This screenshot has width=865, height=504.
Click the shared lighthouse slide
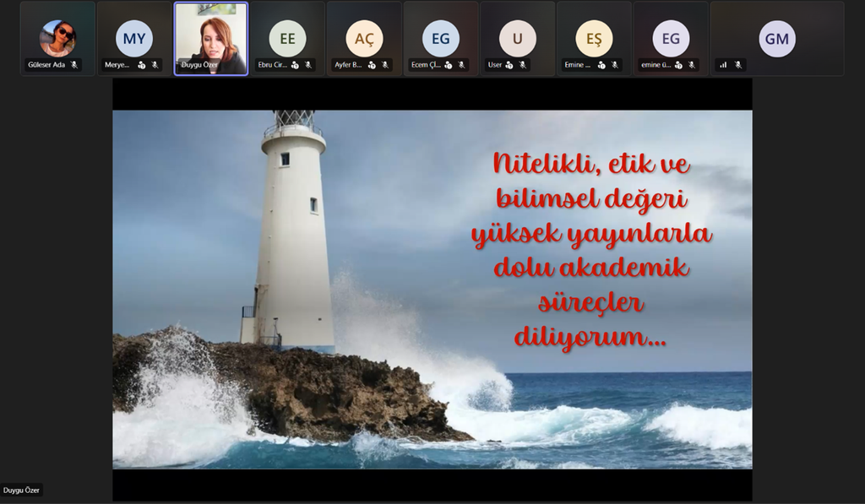(432, 289)
